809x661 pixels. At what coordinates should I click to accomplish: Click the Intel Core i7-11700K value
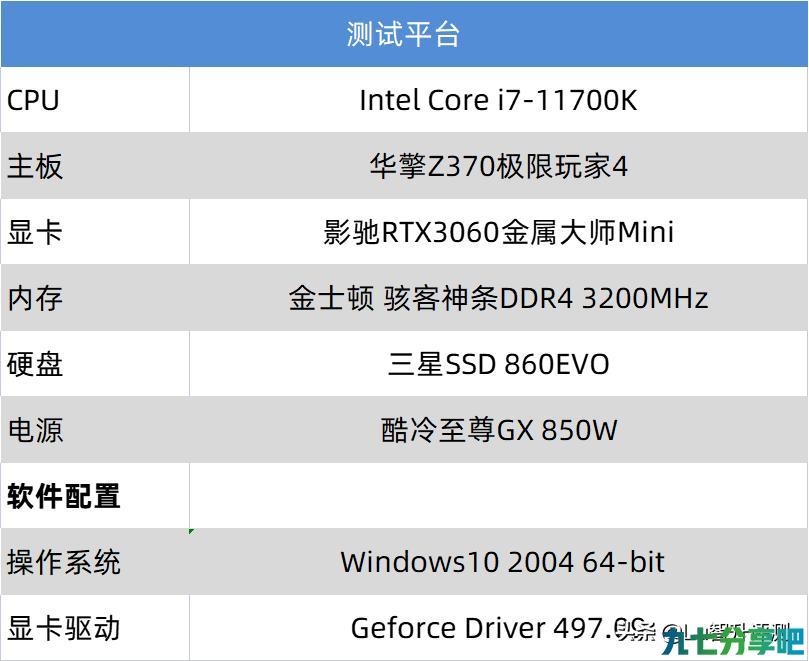(x=498, y=100)
